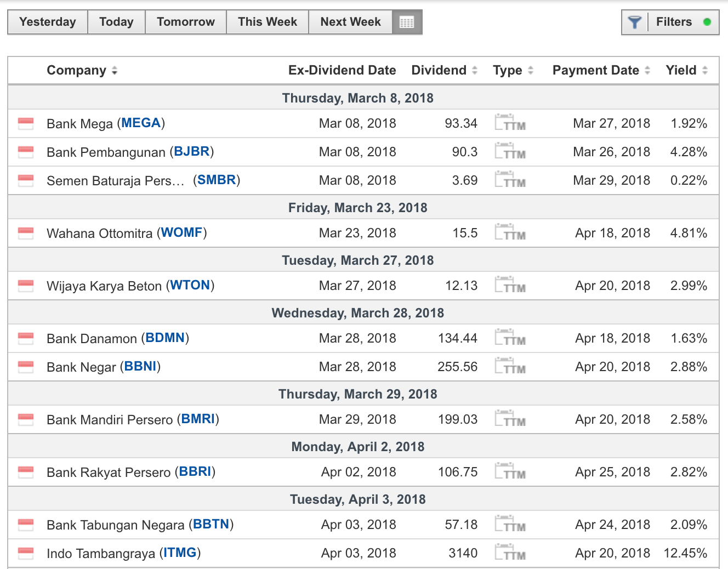Click the TTM type icon in WTON row

point(510,284)
